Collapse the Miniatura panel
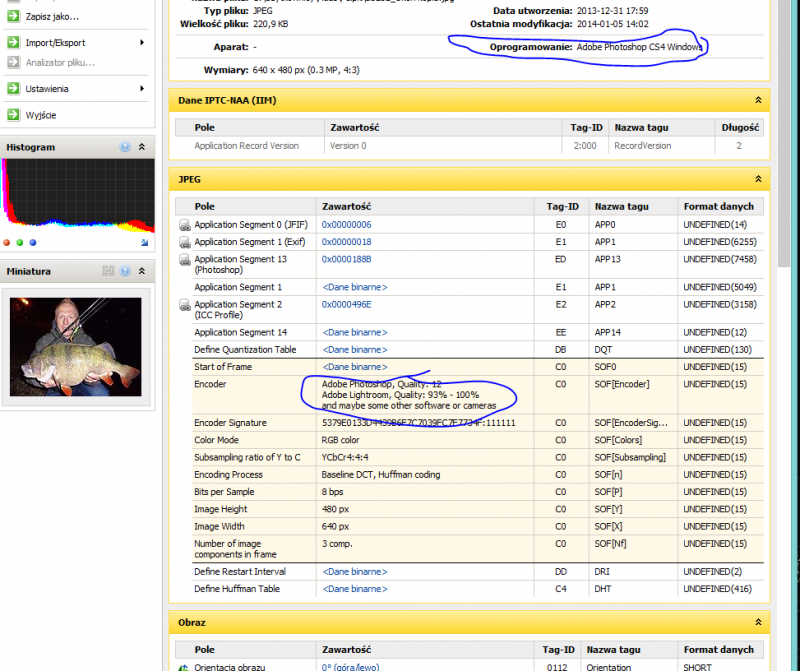The width and height of the screenshot is (800, 671). pos(142,271)
